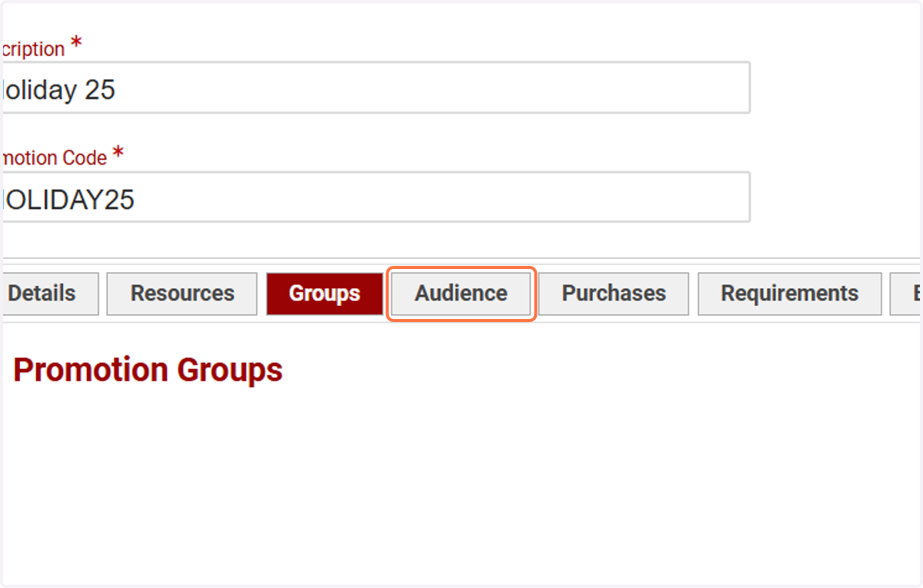Viewport: 923px width, 588px height.
Task: Click the Promotion Groups heading
Action: (x=148, y=370)
